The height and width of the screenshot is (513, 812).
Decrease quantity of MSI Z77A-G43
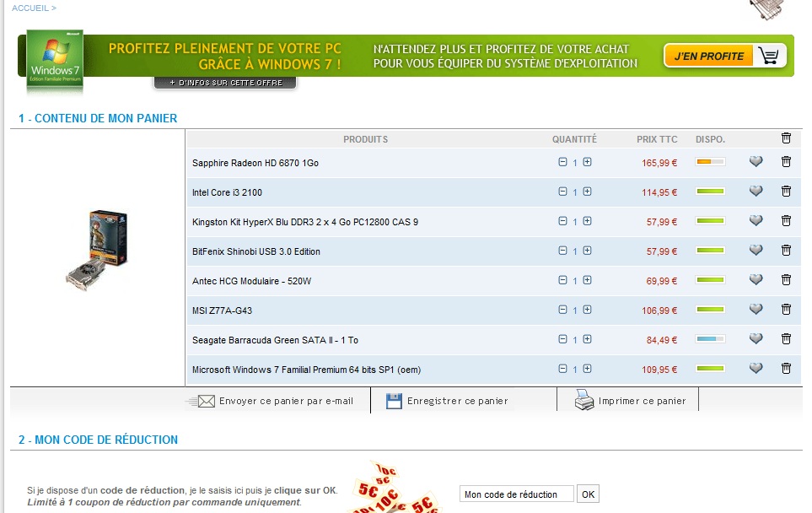point(562,310)
